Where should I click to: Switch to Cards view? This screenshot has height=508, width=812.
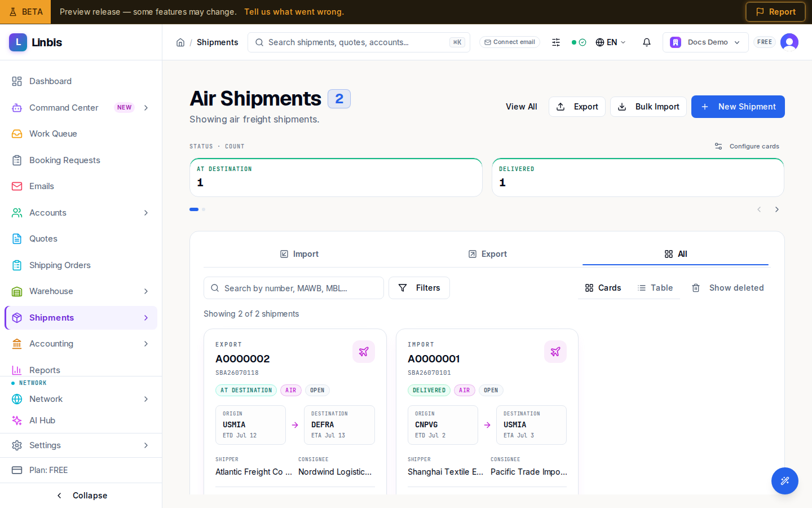[x=603, y=288]
